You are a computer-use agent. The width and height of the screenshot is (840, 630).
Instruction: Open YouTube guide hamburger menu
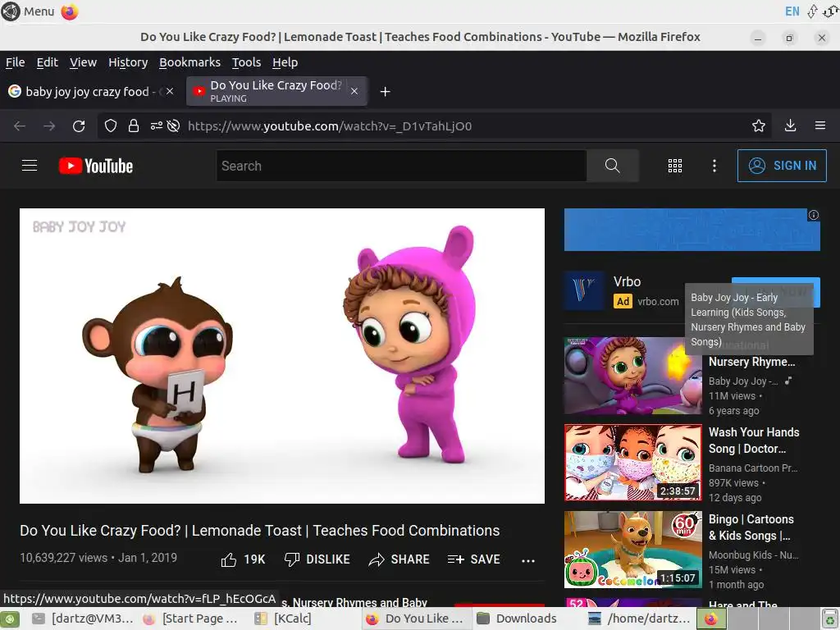tap(30, 166)
